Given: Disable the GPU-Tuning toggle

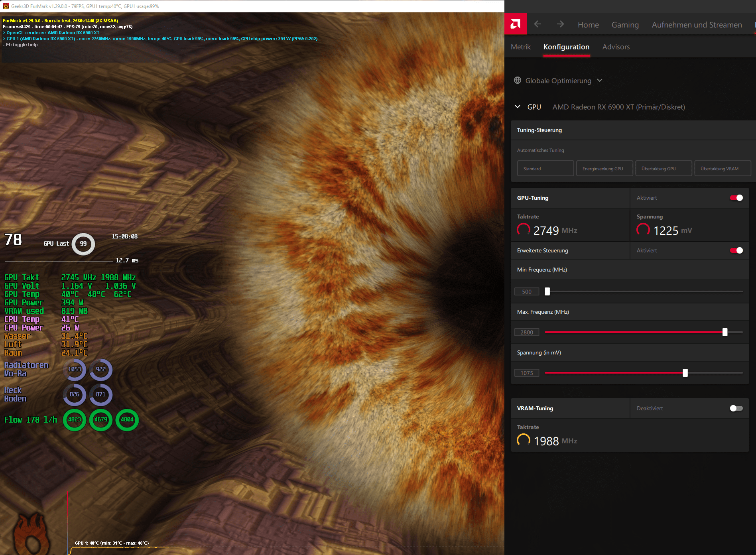Looking at the screenshot, I should pos(736,198).
